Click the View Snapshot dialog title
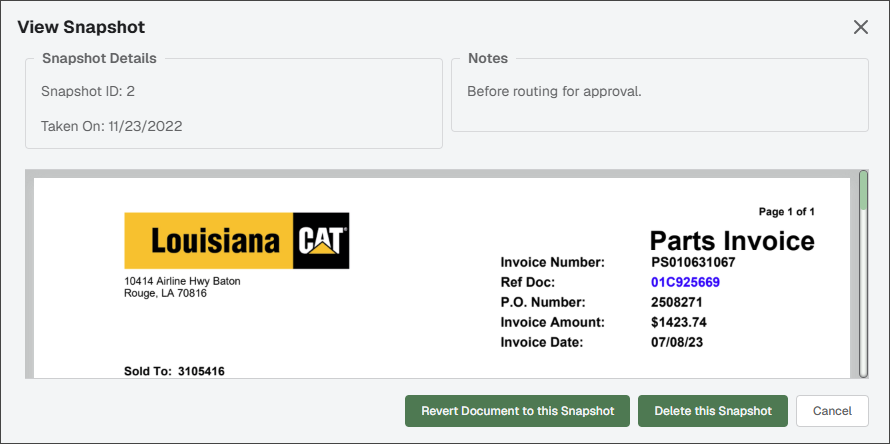The image size is (890, 444). click(x=81, y=27)
